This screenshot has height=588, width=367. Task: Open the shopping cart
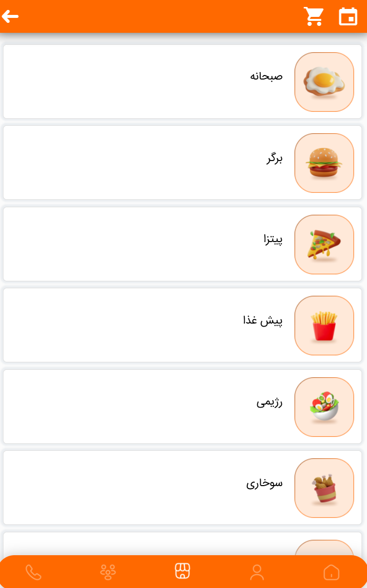point(314,16)
